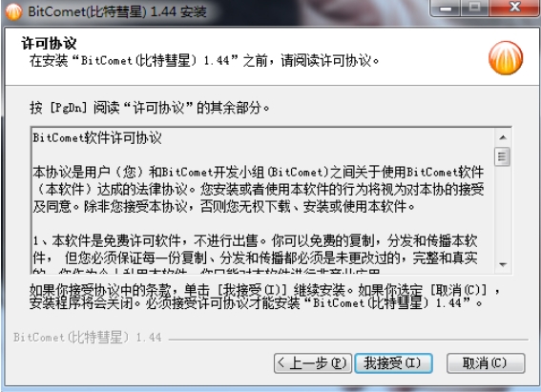The width and height of the screenshot is (541, 392).
Task: Cancel setup with the 取消(C) button
Action: [x=486, y=363]
